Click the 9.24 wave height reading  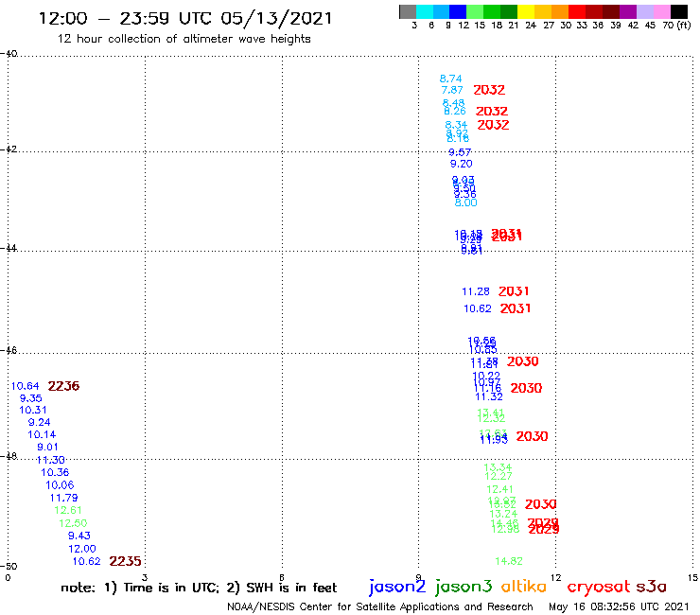click(40, 423)
